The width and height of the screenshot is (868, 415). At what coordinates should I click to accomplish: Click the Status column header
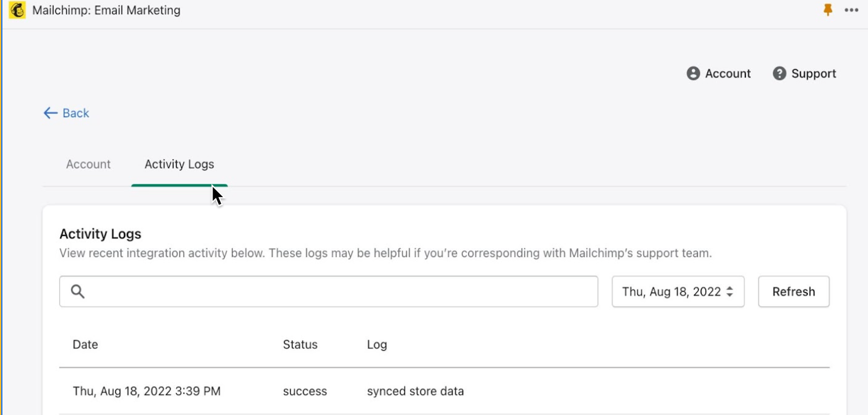(x=300, y=345)
